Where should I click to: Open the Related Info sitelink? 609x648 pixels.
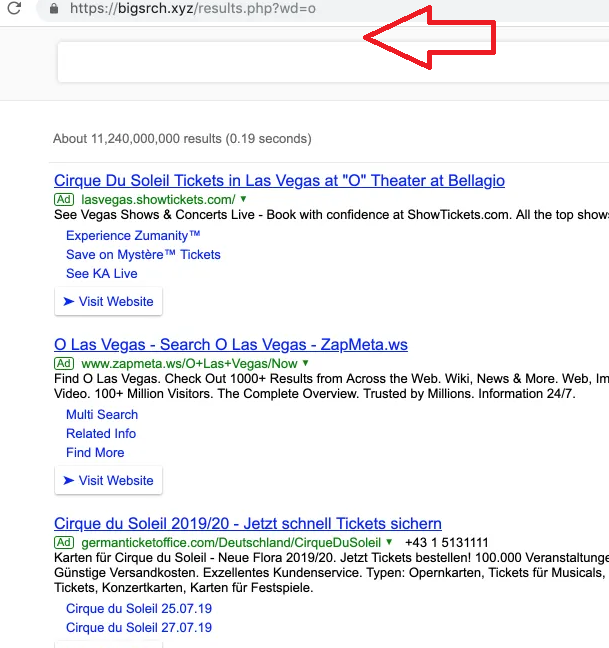coord(101,434)
